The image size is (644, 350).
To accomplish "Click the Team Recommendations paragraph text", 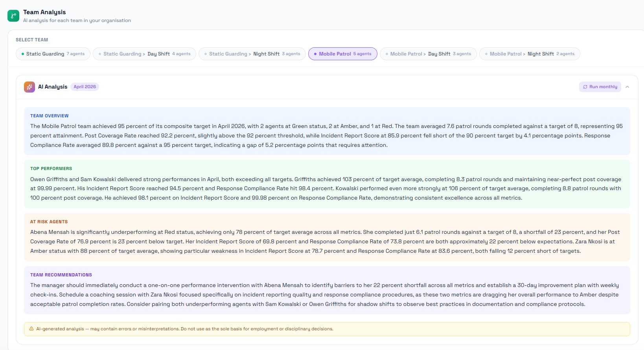I will [325, 295].
